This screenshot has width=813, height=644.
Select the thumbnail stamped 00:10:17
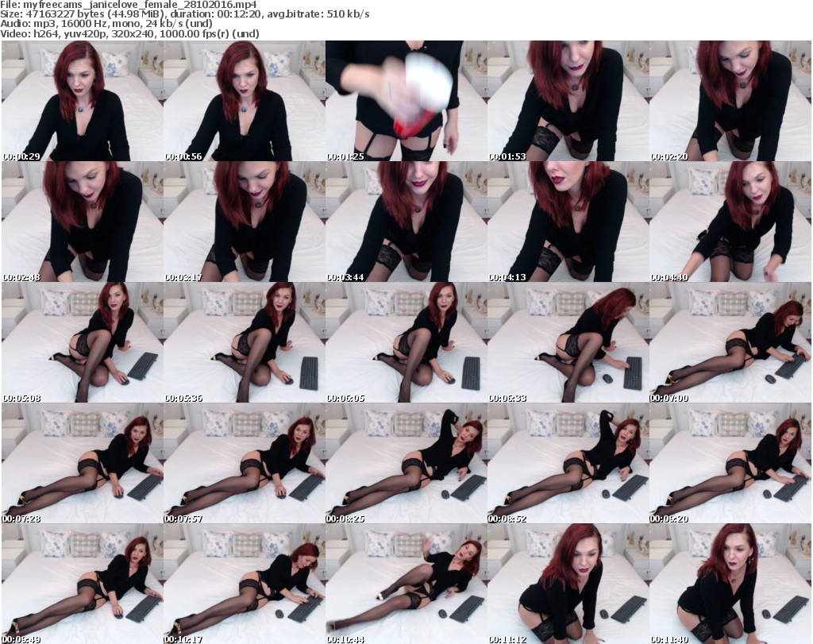pos(245,584)
